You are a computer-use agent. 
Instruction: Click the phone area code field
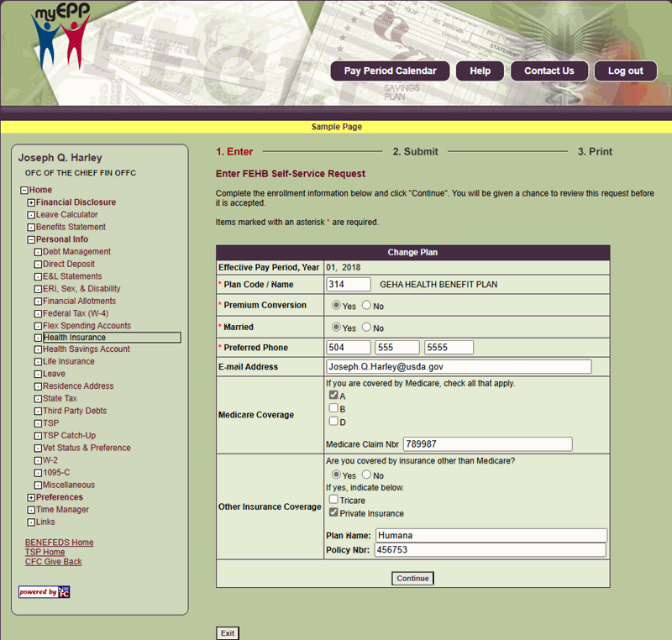(x=349, y=348)
